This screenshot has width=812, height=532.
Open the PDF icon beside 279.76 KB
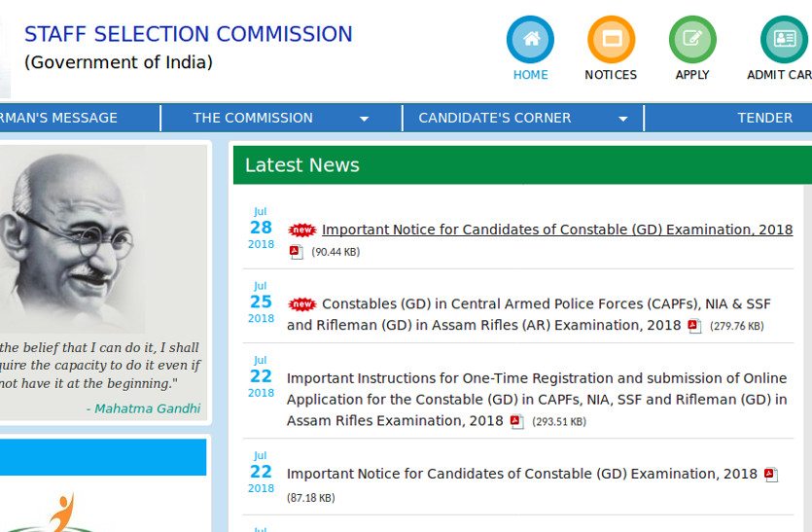[x=694, y=326]
